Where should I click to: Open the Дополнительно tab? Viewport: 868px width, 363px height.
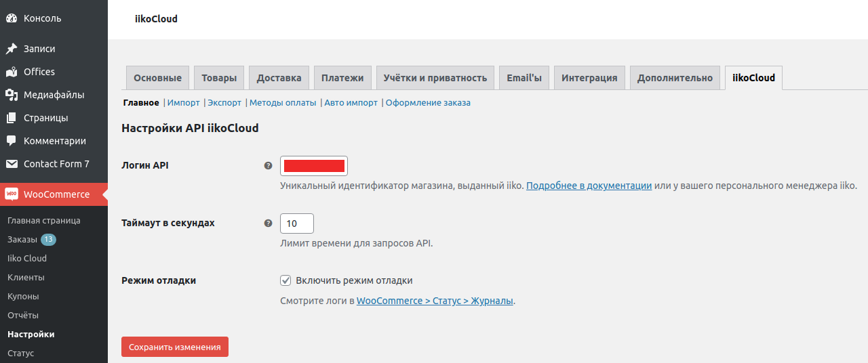pyautogui.click(x=675, y=78)
